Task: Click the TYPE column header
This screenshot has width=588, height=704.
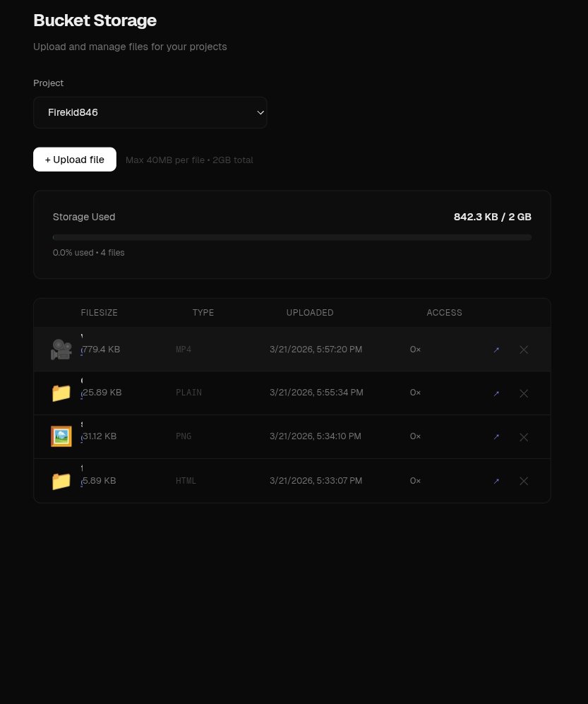Action: click(203, 313)
